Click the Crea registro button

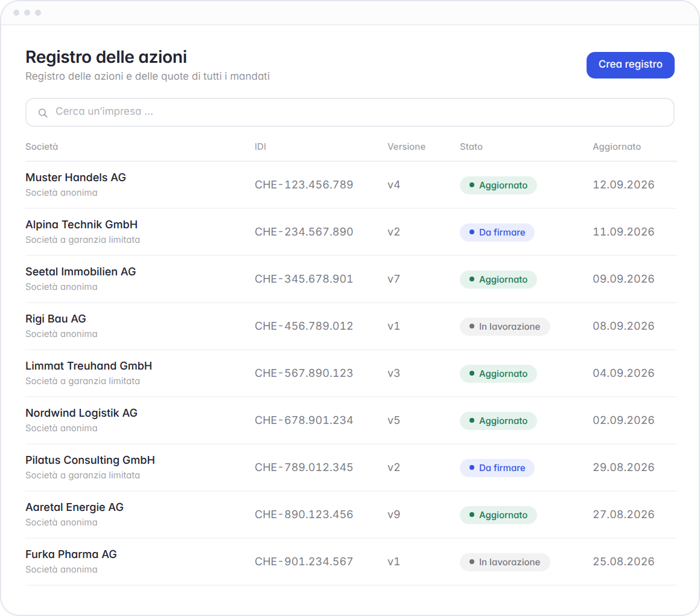630,65
